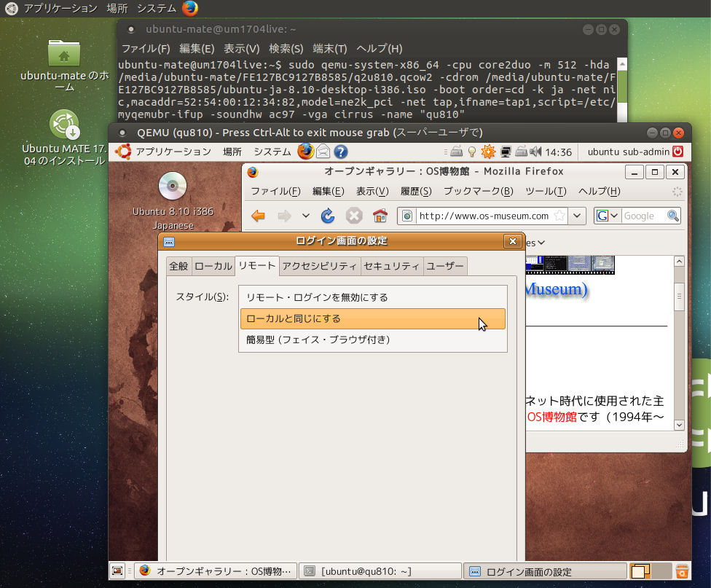This screenshot has width=711, height=588.
Task: Launch Firefox from the guest top panel
Action: tap(306, 152)
